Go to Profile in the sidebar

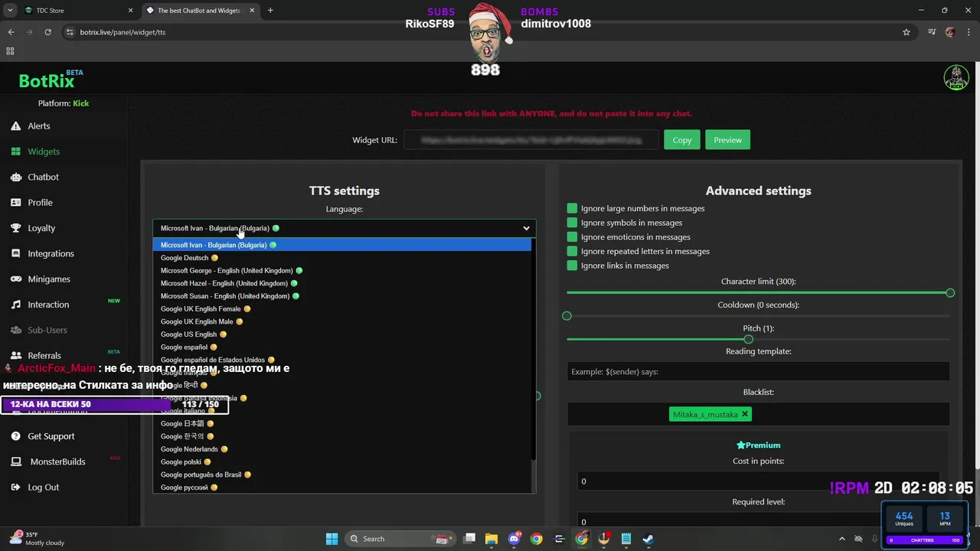(40, 203)
